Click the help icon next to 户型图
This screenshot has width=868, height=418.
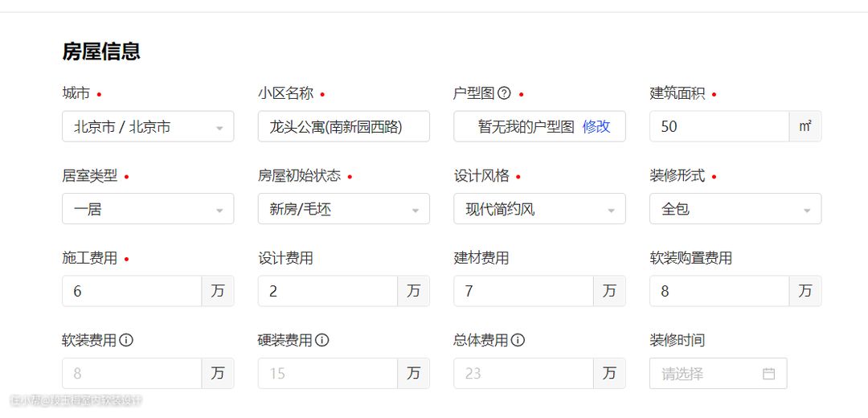(504, 93)
